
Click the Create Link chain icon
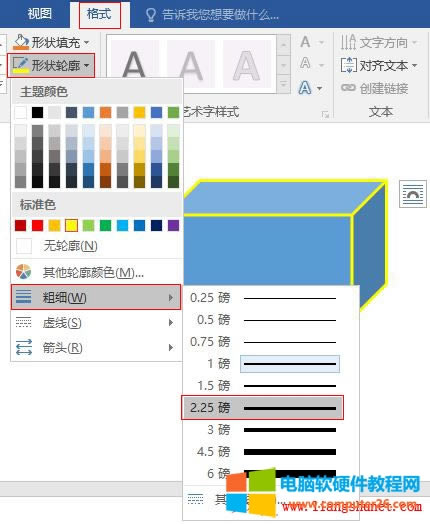click(x=348, y=88)
